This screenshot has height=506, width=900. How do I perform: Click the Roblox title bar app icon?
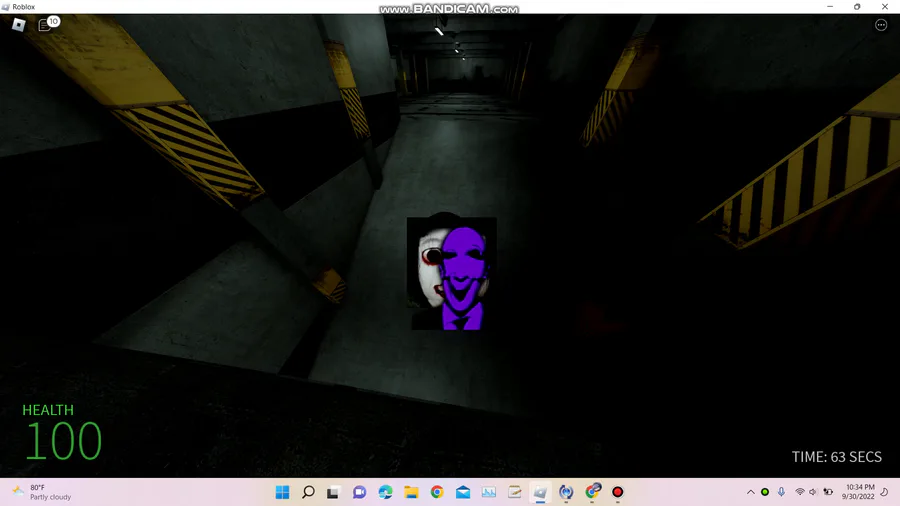coord(6,7)
